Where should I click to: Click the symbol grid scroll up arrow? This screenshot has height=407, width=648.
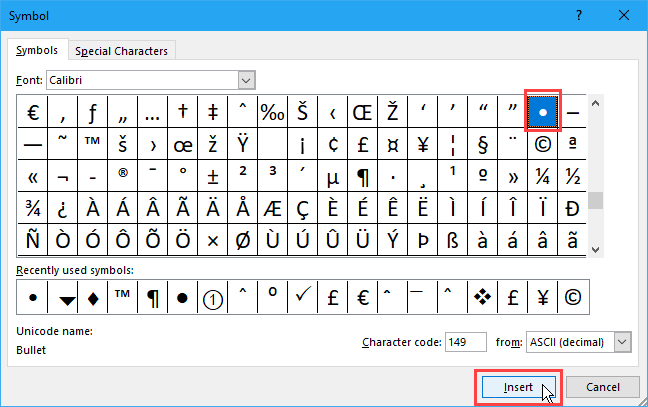pyautogui.click(x=595, y=103)
